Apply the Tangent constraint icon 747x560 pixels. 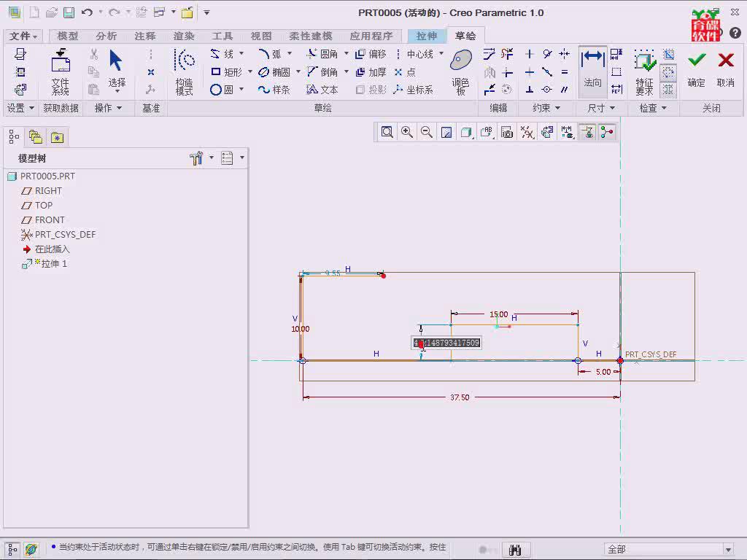click(x=547, y=54)
